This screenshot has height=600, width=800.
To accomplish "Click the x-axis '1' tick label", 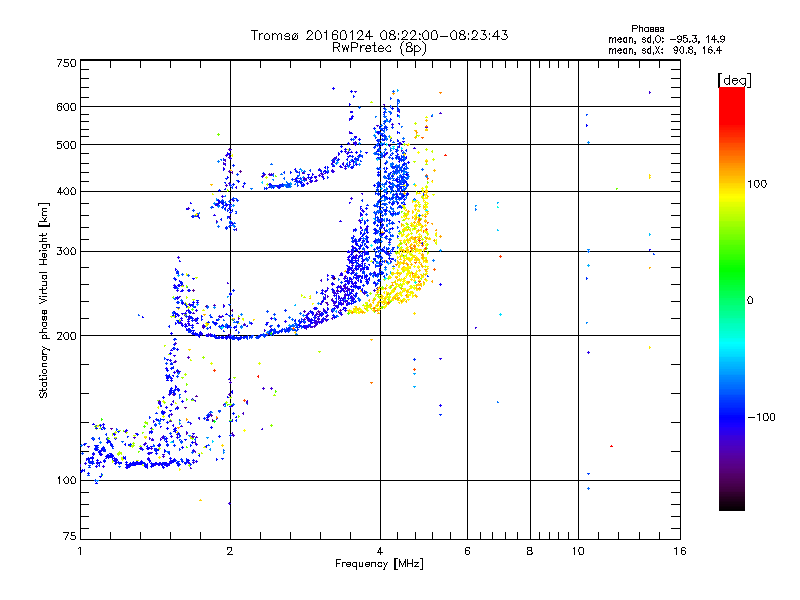I will (80, 551).
